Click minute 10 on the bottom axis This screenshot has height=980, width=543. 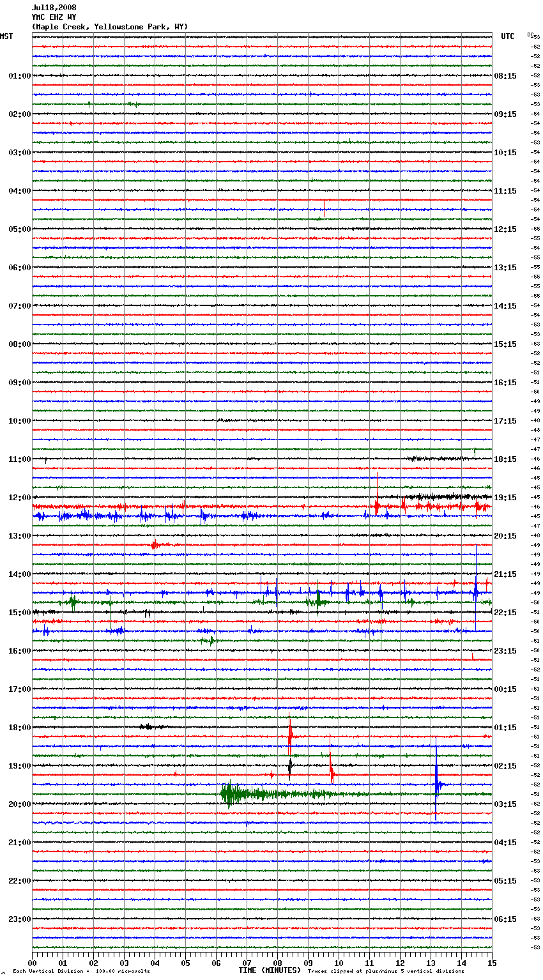pos(339,963)
